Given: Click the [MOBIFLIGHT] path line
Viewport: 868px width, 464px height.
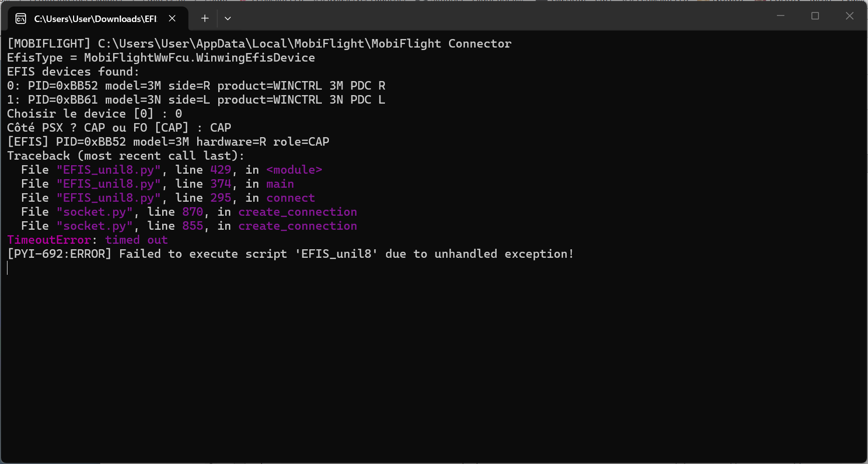Looking at the screenshot, I should point(259,44).
